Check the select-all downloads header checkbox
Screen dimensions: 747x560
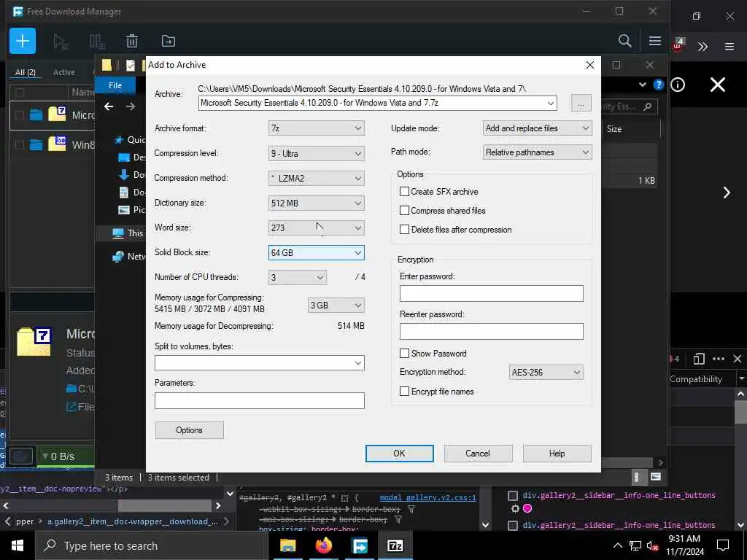point(20,93)
